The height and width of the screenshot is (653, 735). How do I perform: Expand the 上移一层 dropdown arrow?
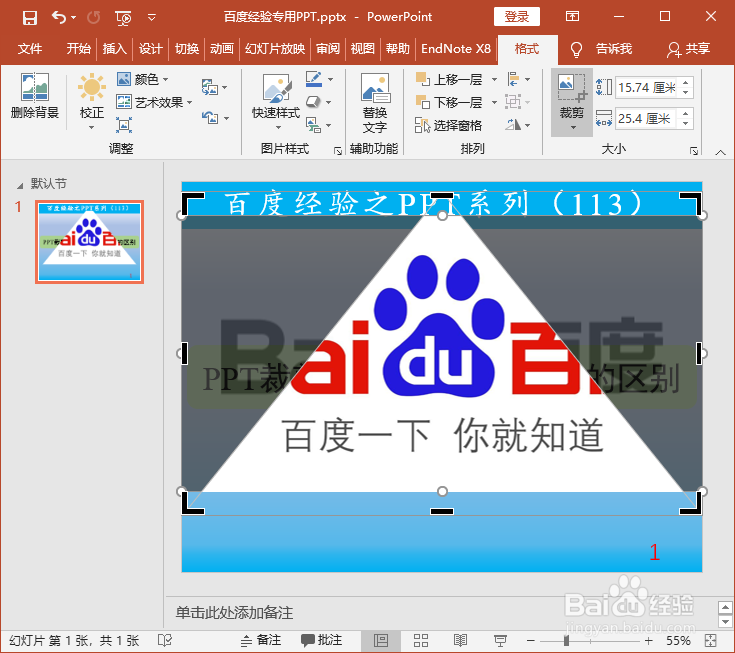pos(494,80)
